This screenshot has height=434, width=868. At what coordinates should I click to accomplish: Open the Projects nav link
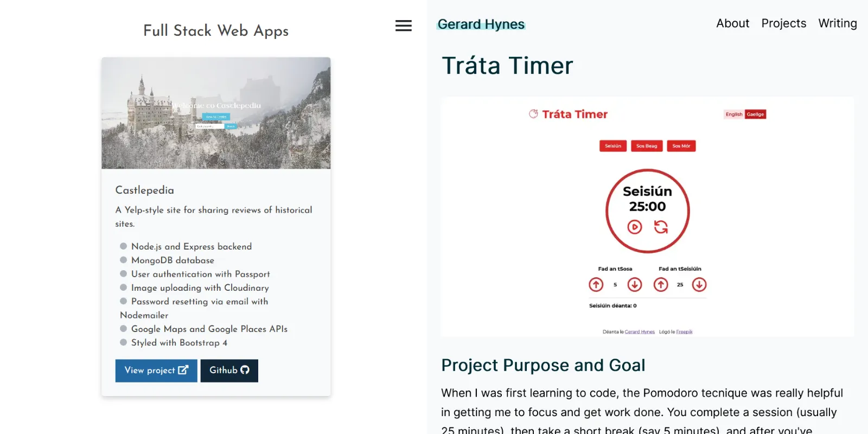pos(783,23)
